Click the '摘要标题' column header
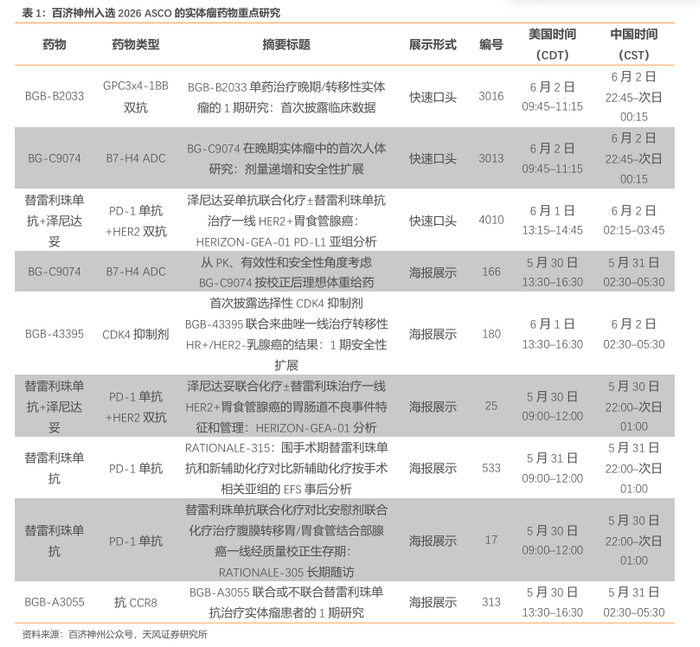700x647 pixels. (286, 45)
